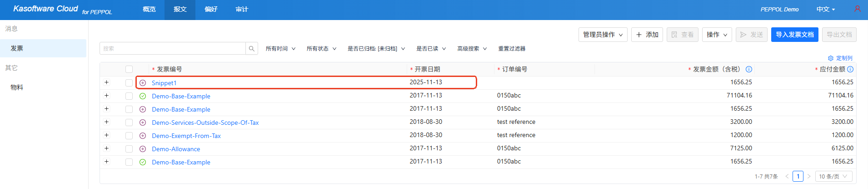868x189 pixels.
Task: Open the 管理员操作 dropdown
Action: (603, 35)
